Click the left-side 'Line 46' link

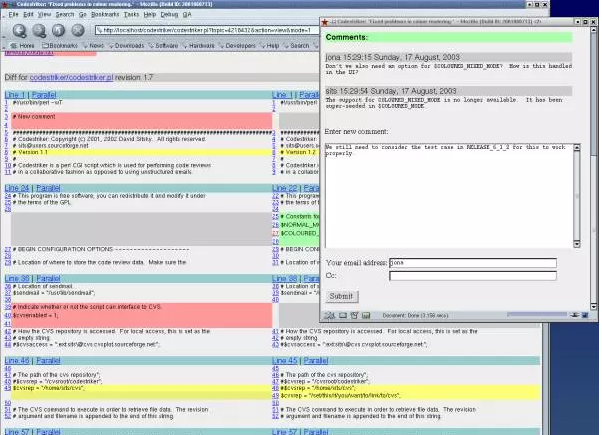click(17, 361)
